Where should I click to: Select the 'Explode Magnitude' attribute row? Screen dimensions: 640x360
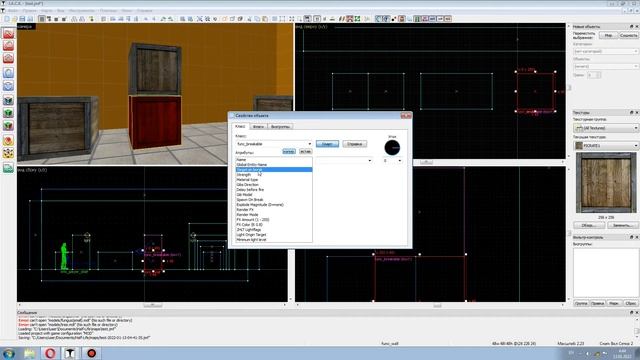(274, 204)
